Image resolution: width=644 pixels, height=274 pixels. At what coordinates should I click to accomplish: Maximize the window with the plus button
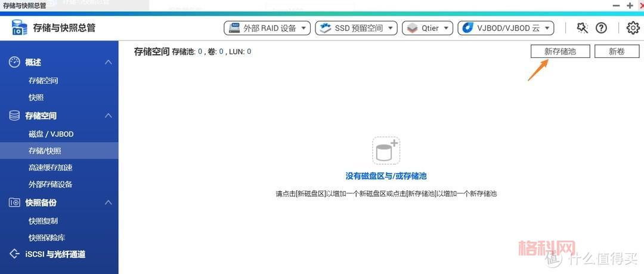[630, 5]
